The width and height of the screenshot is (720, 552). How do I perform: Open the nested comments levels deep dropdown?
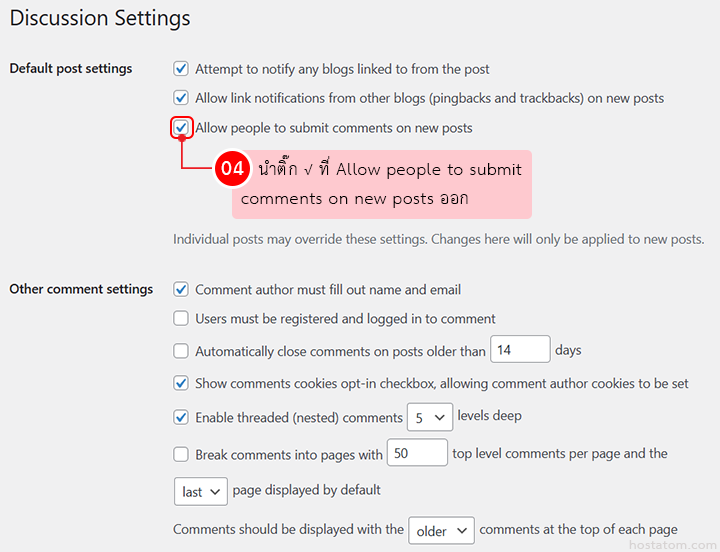pos(429,418)
